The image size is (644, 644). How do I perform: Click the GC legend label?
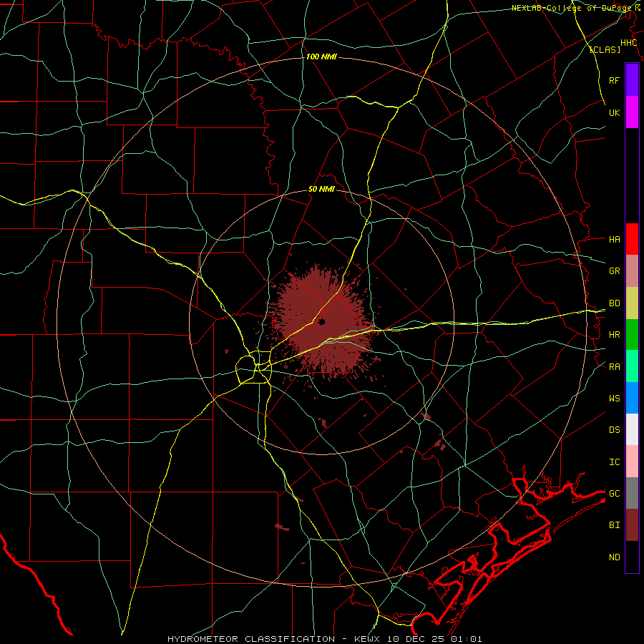[x=615, y=493]
